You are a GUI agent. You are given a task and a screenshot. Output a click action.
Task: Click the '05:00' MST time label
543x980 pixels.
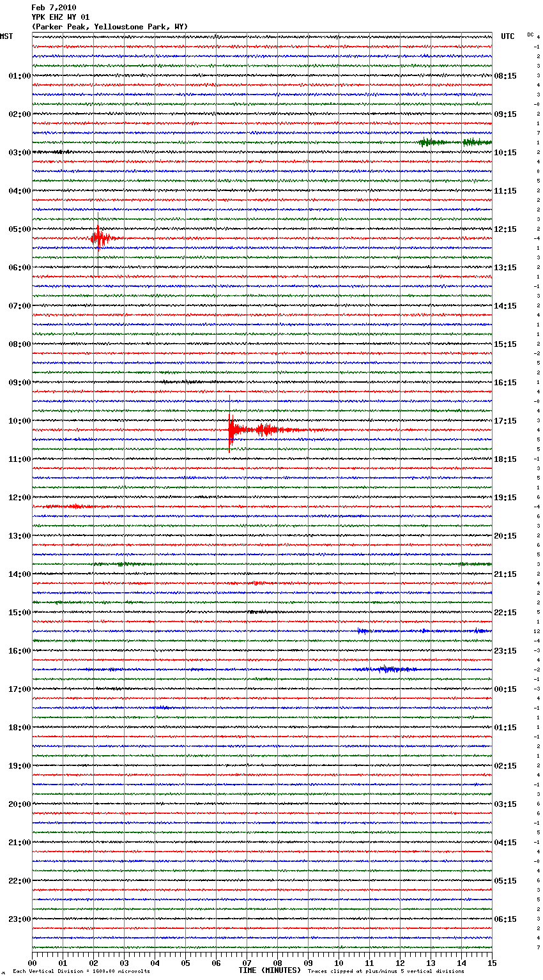20,229
